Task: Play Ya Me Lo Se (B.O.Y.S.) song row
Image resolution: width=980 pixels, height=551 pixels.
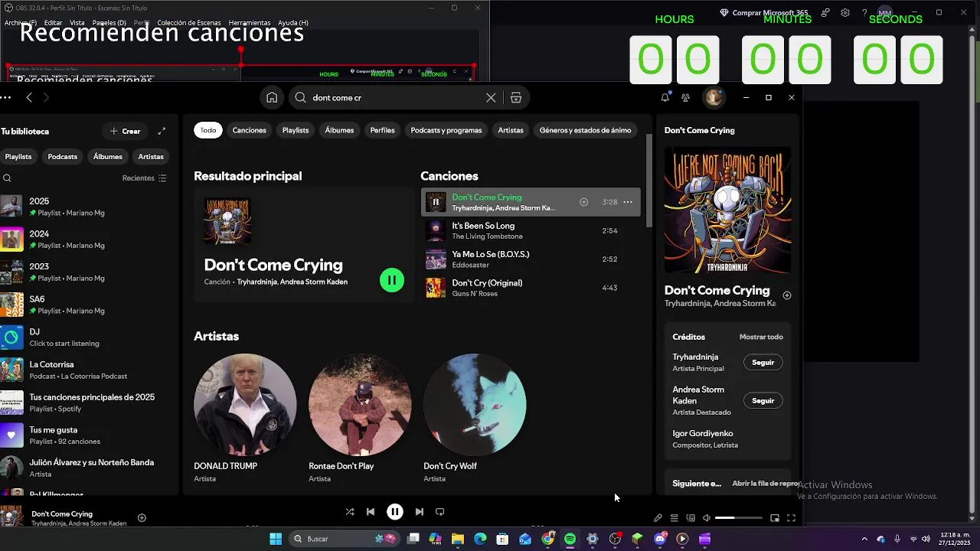Action: click(x=531, y=259)
